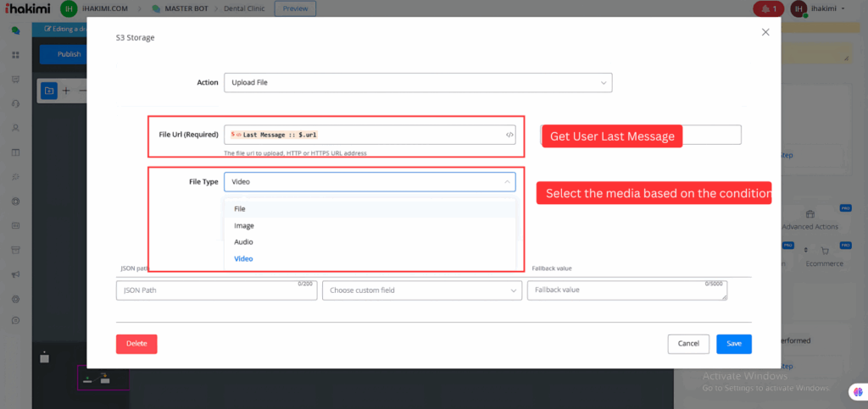
Task: Click the add folder icon in flow toolbar
Action: (49, 91)
